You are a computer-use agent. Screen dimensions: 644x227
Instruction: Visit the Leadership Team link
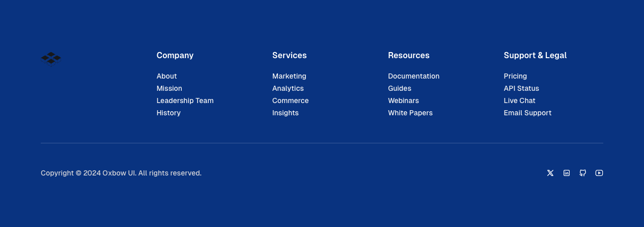[x=185, y=100]
